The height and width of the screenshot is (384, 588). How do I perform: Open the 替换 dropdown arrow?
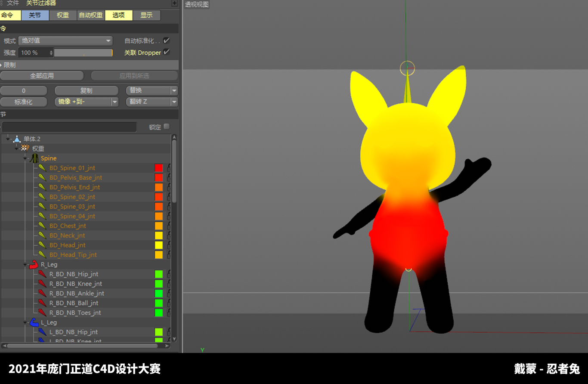pos(174,90)
